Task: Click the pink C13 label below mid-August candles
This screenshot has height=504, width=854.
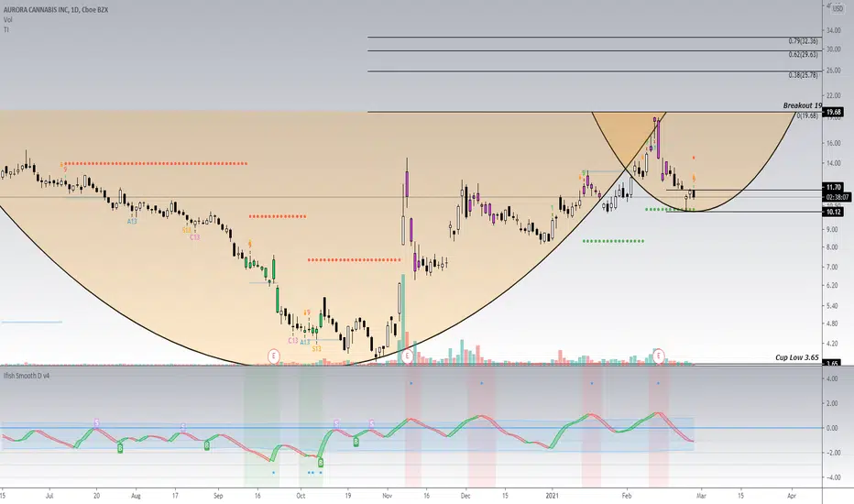Action: tap(194, 237)
